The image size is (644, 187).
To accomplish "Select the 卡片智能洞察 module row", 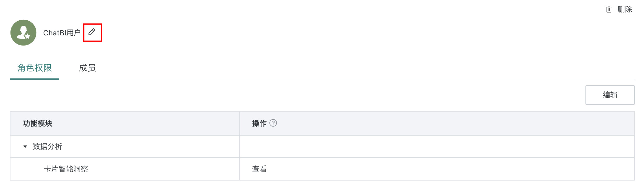I will [x=66, y=169].
